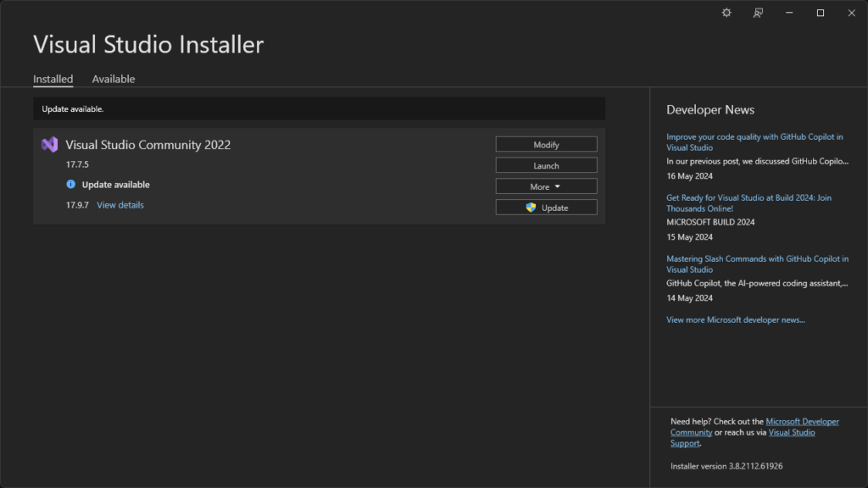Expand the More dropdown

[547, 186]
